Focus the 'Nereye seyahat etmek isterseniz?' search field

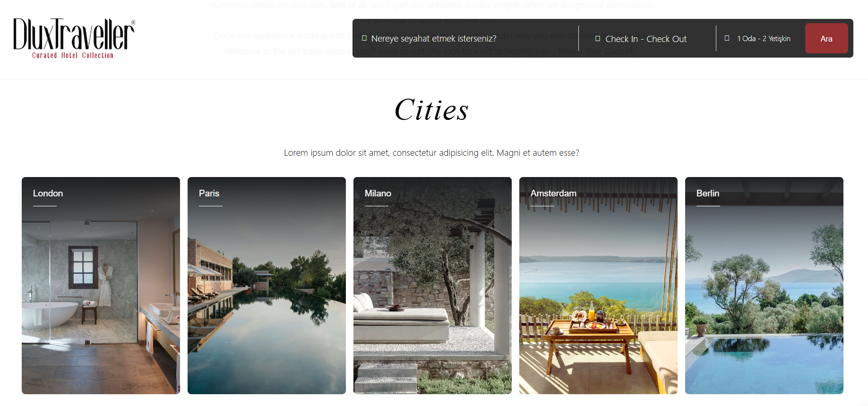(x=433, y=39)
